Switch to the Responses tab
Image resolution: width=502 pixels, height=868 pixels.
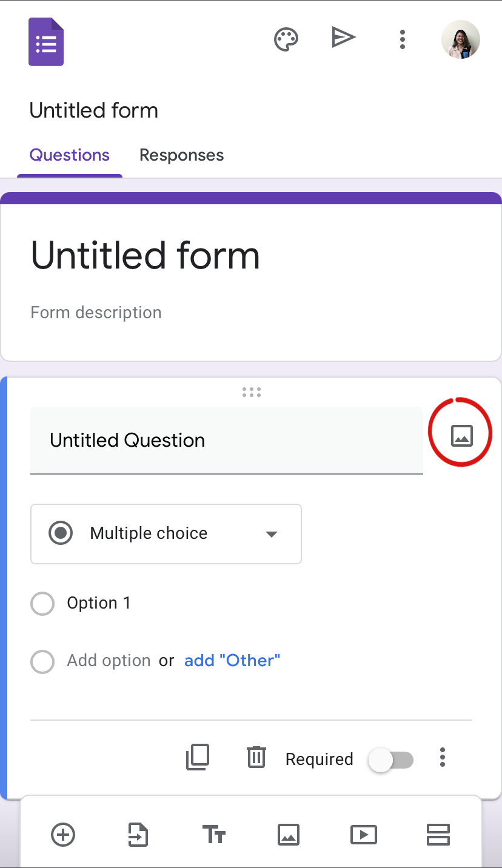point(181,155)
